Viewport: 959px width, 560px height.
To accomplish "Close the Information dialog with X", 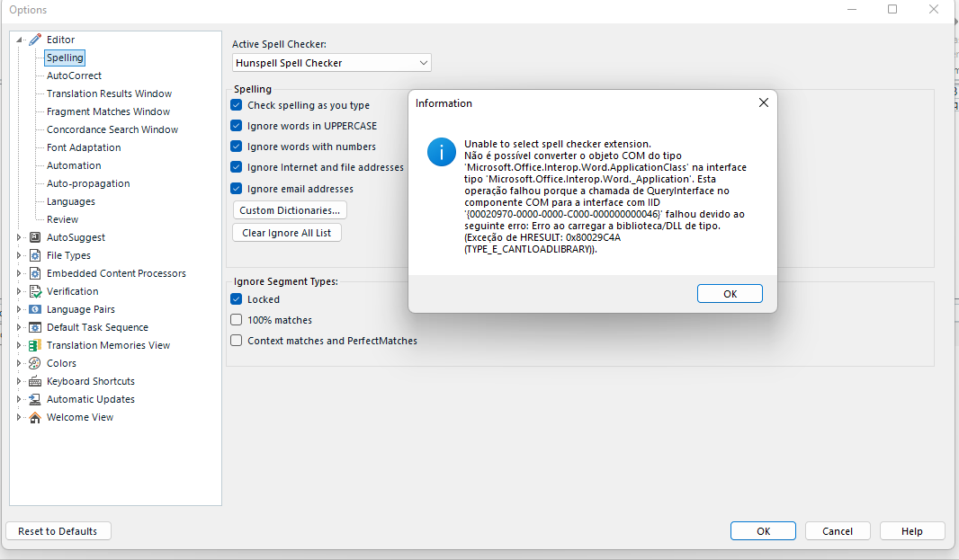I will 763,102.
